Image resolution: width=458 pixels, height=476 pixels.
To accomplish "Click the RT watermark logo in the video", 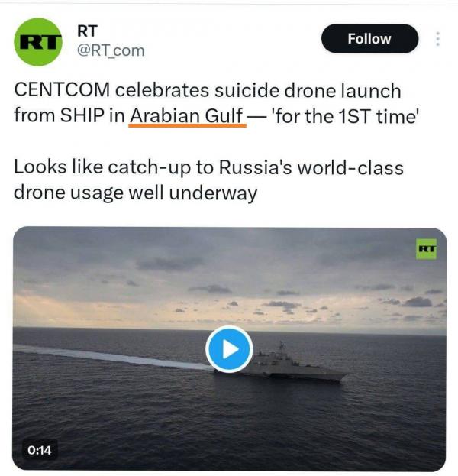I will coord(427,248).
